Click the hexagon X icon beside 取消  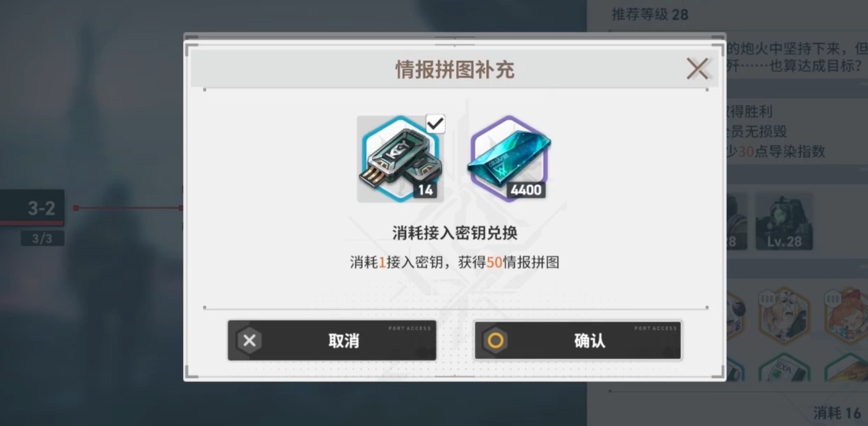[x=249, y=340]
